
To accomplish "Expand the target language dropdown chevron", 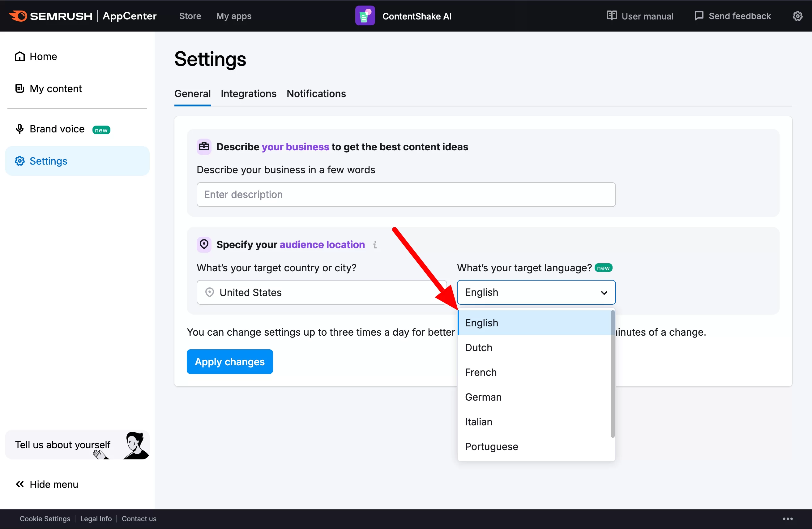I will [604, 292].
